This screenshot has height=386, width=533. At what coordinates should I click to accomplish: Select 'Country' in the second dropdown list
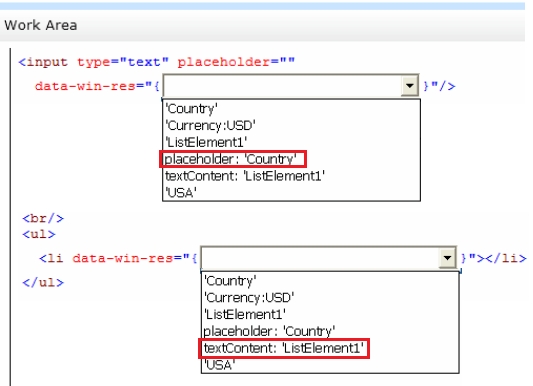[x=230, y=281]
